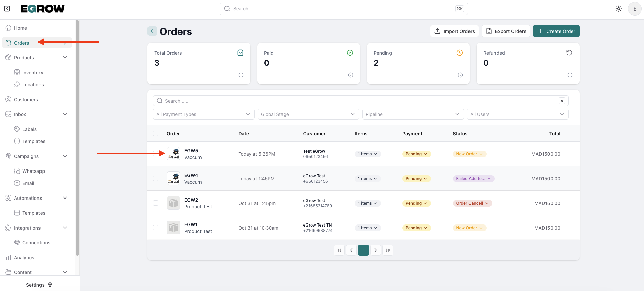Open the Global Stage filter dropdown
The width and height of the screenshot is (644, 291).
click(x=308, y=114)
